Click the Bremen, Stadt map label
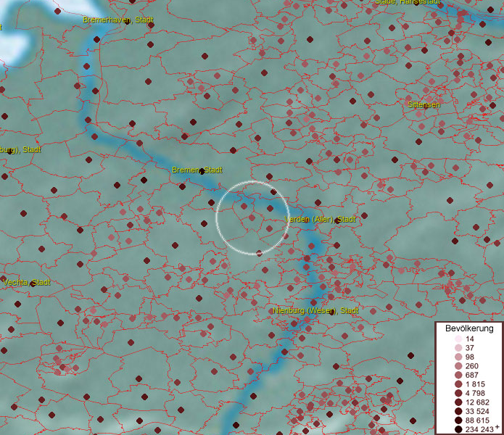The height and width of the screenshot is (435, 504). point(197,170)
